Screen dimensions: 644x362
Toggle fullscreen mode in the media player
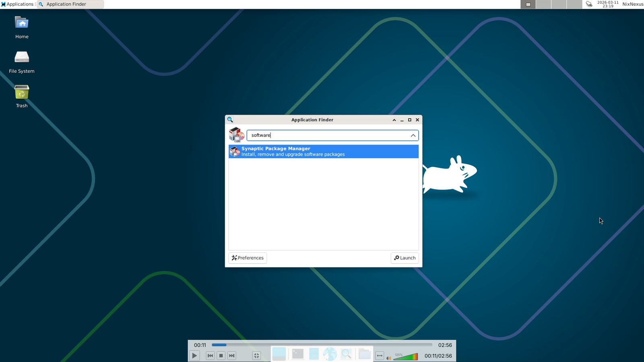click(256, 356)
